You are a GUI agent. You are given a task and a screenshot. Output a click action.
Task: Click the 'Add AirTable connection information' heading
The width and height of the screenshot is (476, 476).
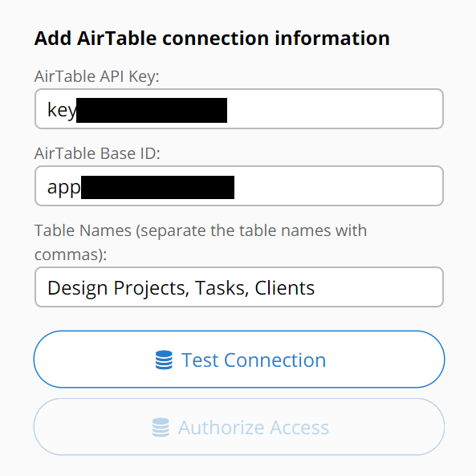click(x=212, y=39)
